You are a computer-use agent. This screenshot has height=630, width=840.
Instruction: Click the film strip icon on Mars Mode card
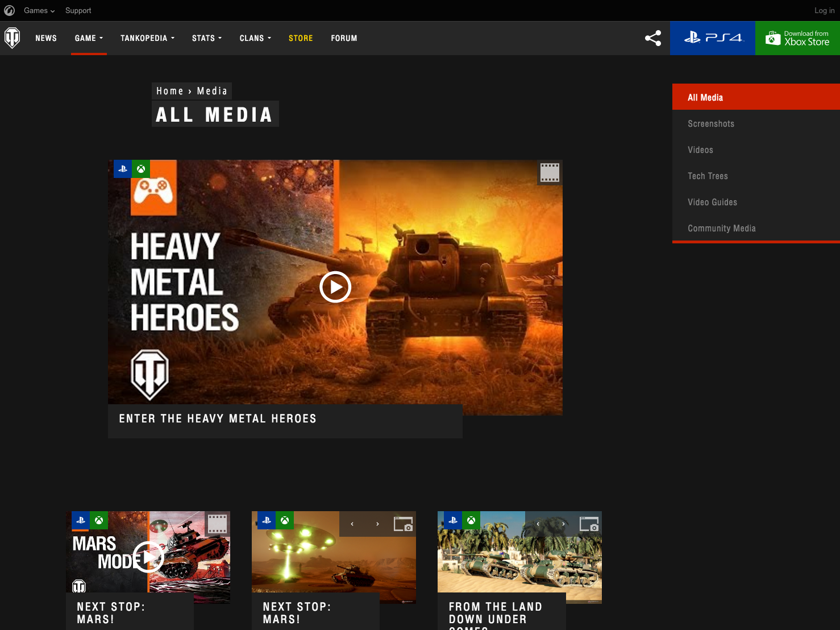pyautogui.click(x=218, y=524)
